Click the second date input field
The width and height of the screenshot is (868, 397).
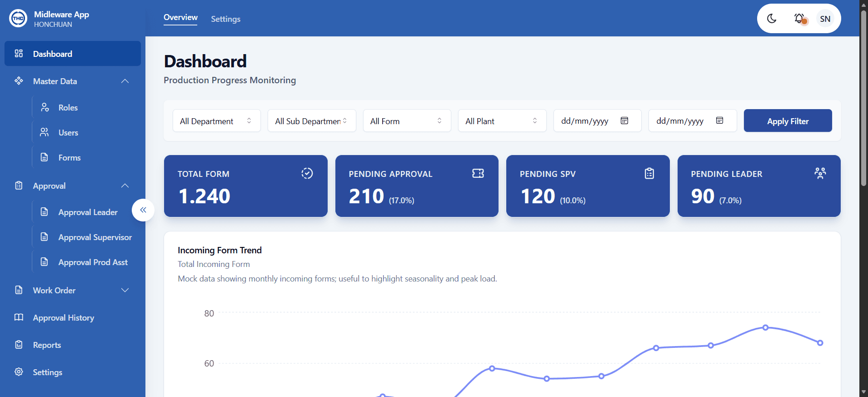tap(693, 121)
